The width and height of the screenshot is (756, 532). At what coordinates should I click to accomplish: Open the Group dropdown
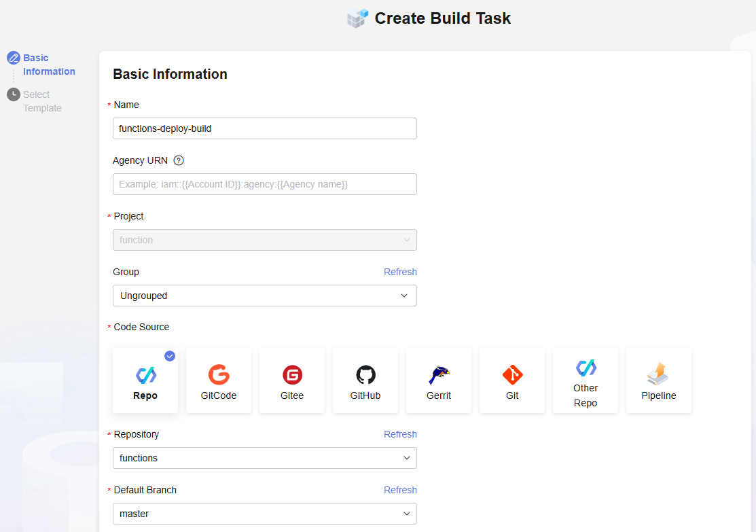coord(264,296)
